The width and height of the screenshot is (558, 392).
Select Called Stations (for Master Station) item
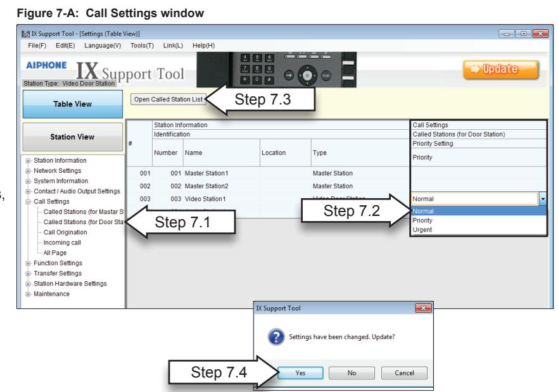point(84,212)
